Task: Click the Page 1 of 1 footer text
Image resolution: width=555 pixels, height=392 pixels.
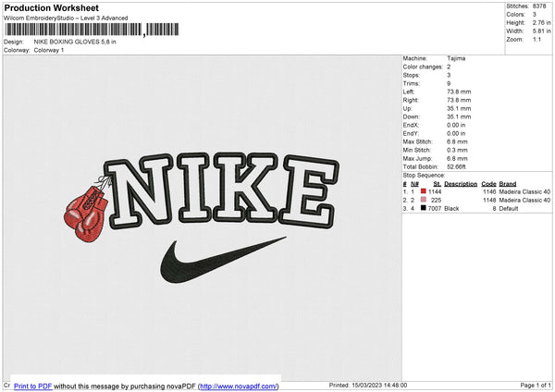Action: pyautogui.click(x=536, y=385)
